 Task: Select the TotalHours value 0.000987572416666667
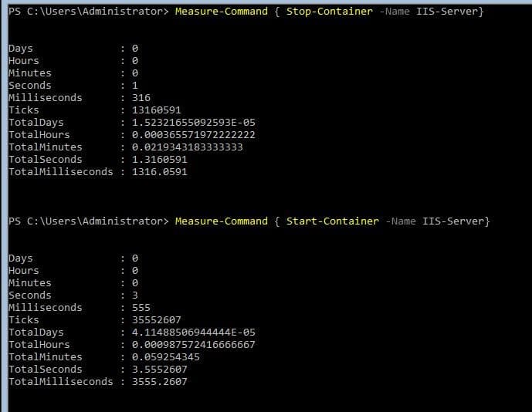tap(194, 345)
